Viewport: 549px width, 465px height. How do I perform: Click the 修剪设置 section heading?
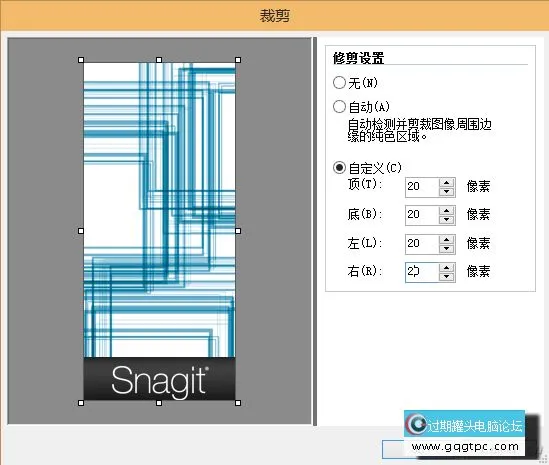359,58
